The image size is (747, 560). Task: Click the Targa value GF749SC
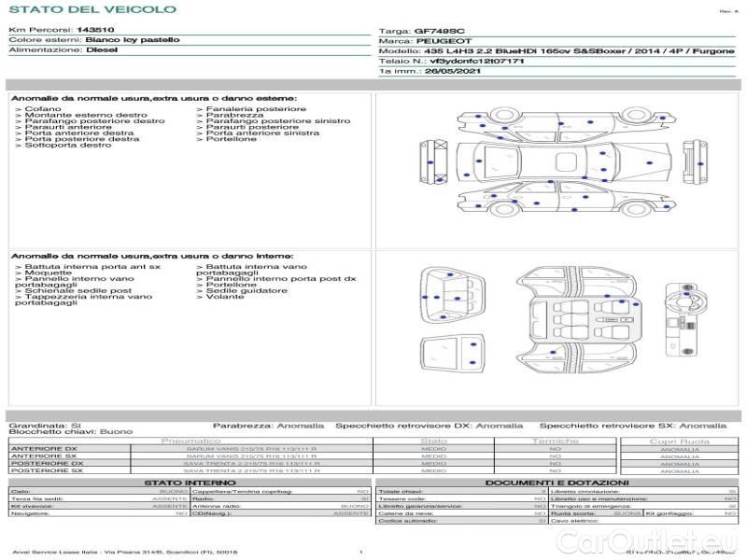pyautogui.click(x=441, y=31)
